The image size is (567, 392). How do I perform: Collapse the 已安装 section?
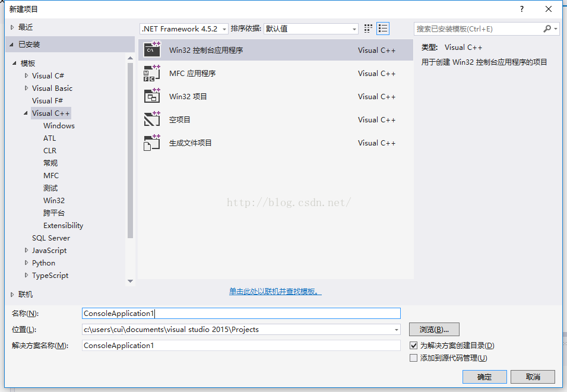pyautogui.click(x=11, y=45)
